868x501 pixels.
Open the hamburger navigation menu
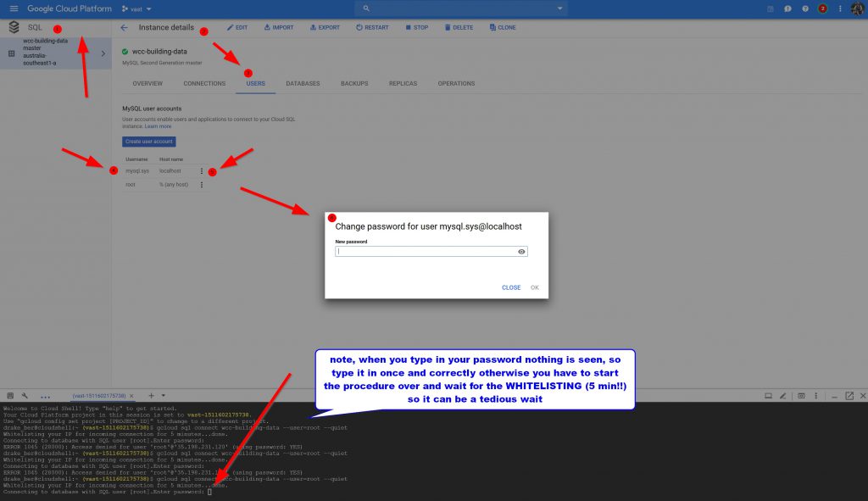(x=13, y=8)
